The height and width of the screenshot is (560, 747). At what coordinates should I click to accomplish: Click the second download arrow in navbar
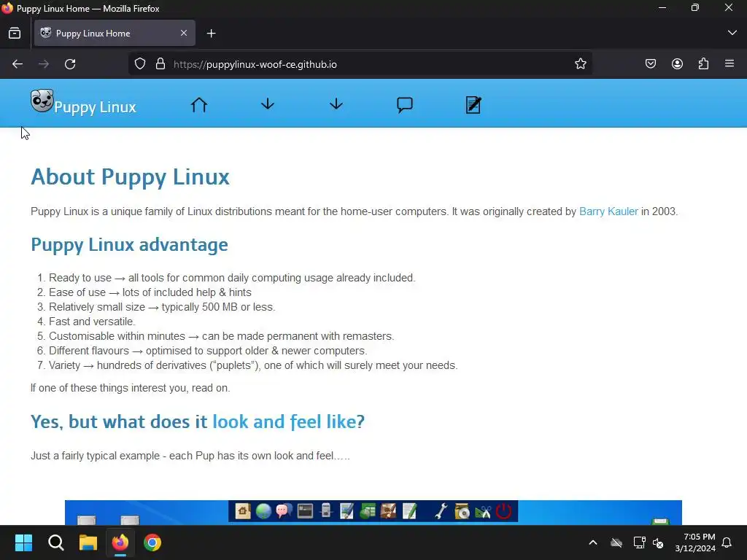[336, 104]
